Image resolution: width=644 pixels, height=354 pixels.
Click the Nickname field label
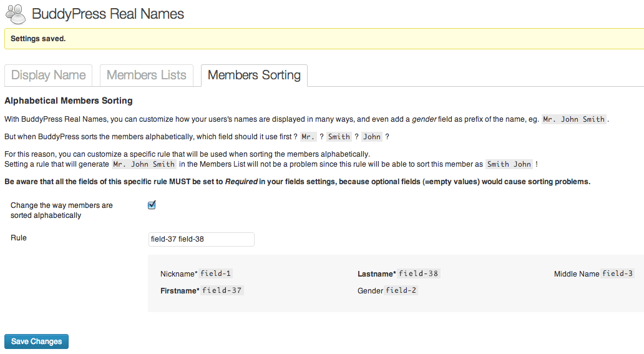coord(178,274)
